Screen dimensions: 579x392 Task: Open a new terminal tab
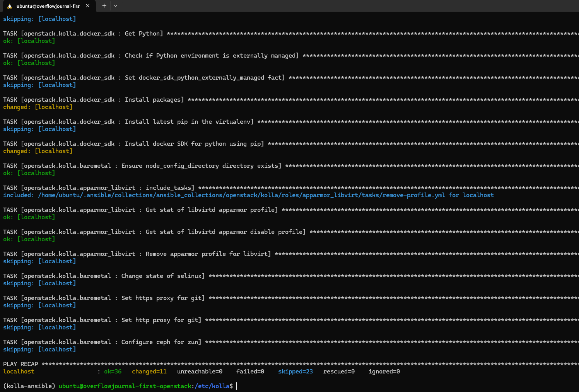click(x=104, y=6)
